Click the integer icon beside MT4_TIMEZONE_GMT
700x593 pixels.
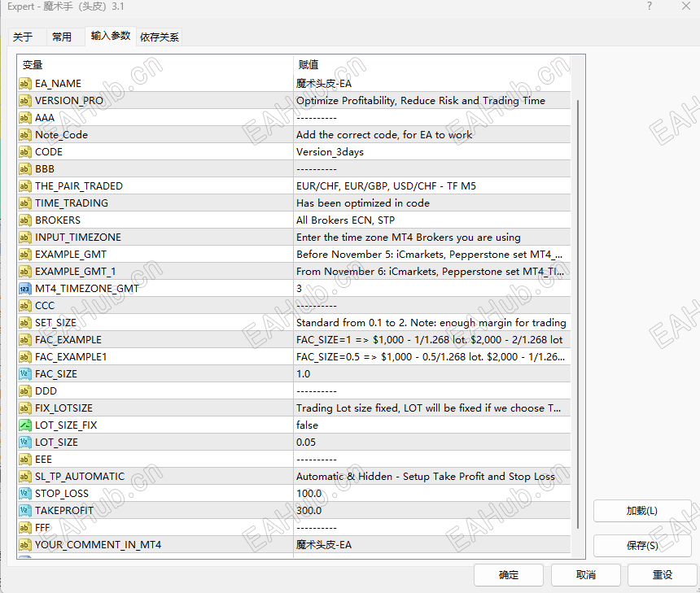25,289
